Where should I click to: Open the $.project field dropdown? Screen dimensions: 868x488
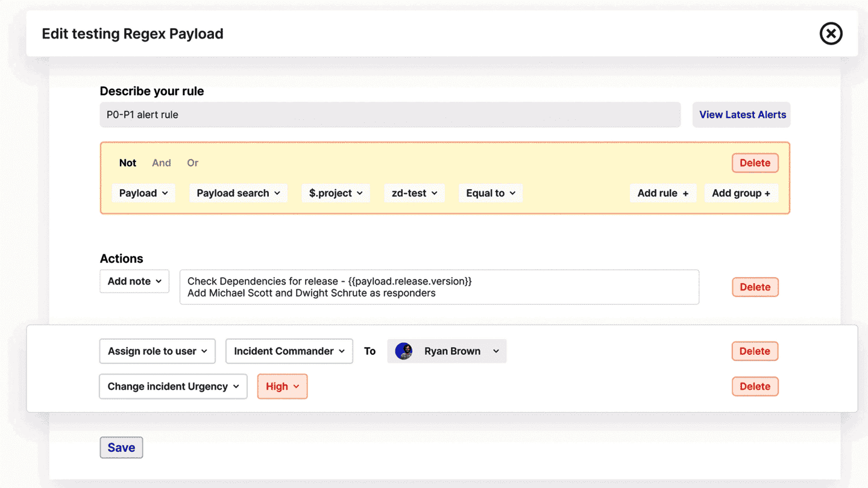tap(335, 193)
